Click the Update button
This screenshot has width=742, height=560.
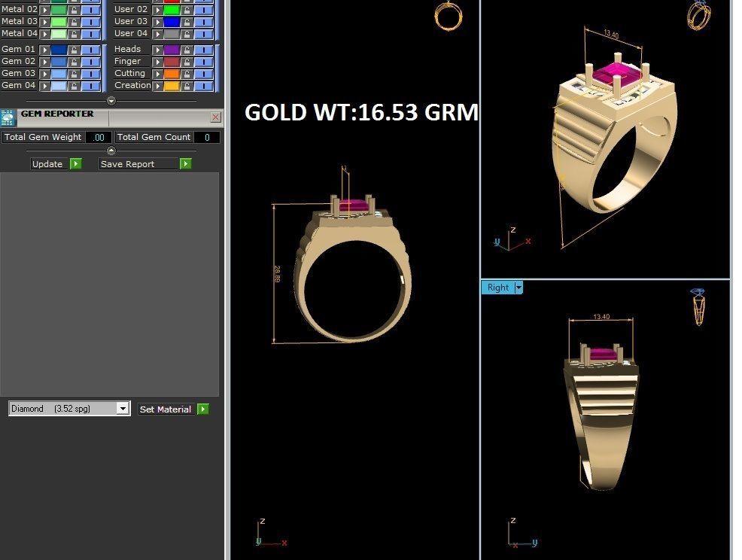click(x=47, y=164)
